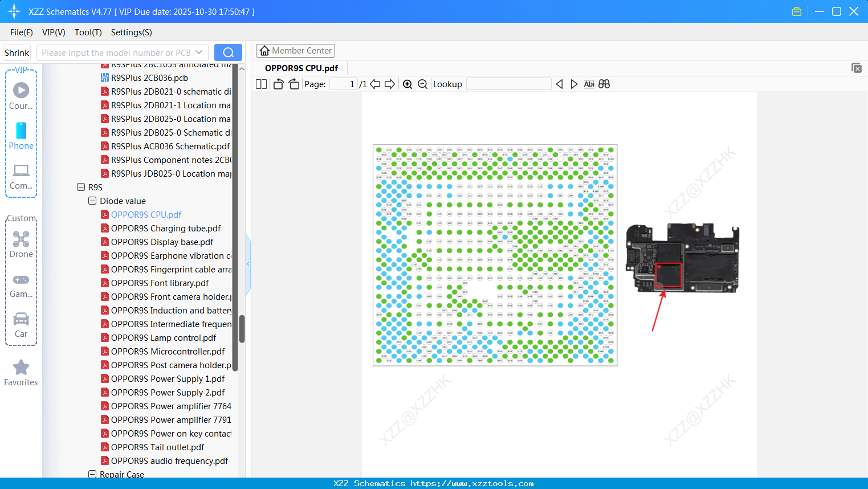Viewport: 868px width, 489px height.
Task: Open the VIP(V) menu
Action: click(x=54, y=32)
